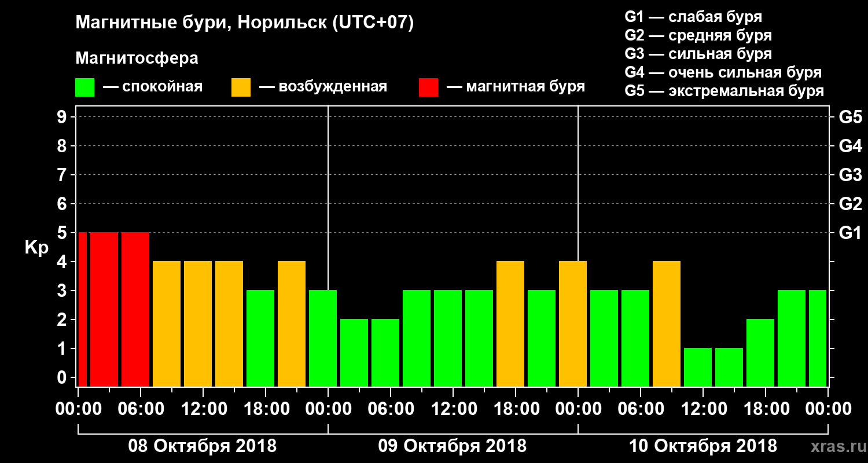Click legend line 'G4 — очень сильная буря'

point(723,72)
